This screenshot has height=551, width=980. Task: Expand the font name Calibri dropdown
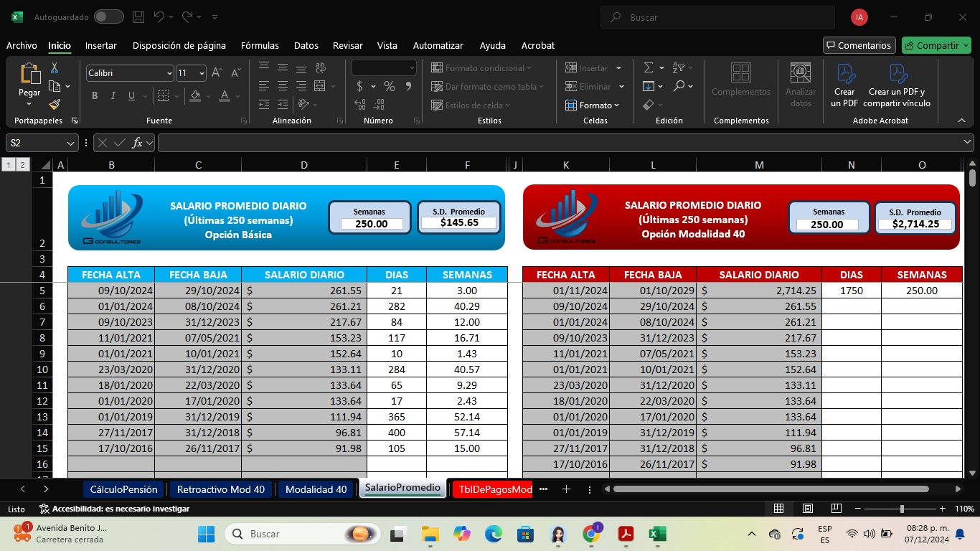[169, 73]
